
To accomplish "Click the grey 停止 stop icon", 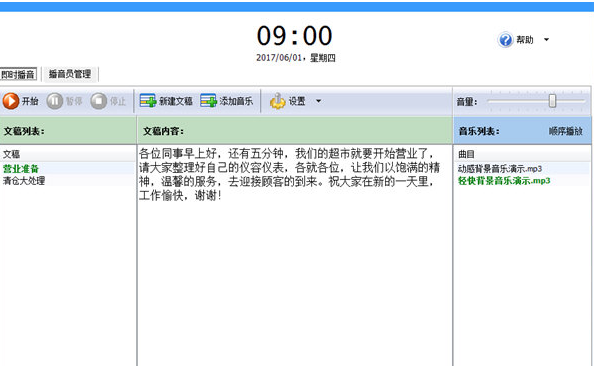I will click(98, 101).
